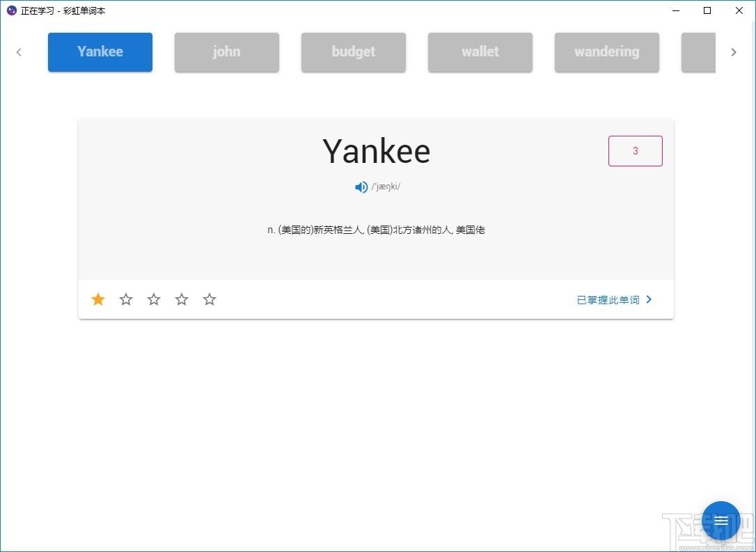The height and width of the screenshot is (552, 756).
Task: Expand the chevron beside 已掌握此单词
Action: (x=649, y=299)
